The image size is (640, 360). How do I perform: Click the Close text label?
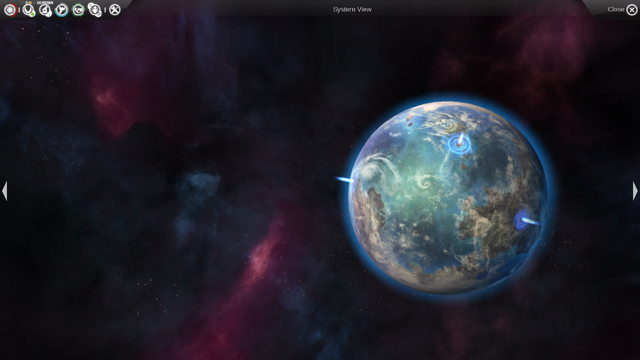click(x=616, y=9)
